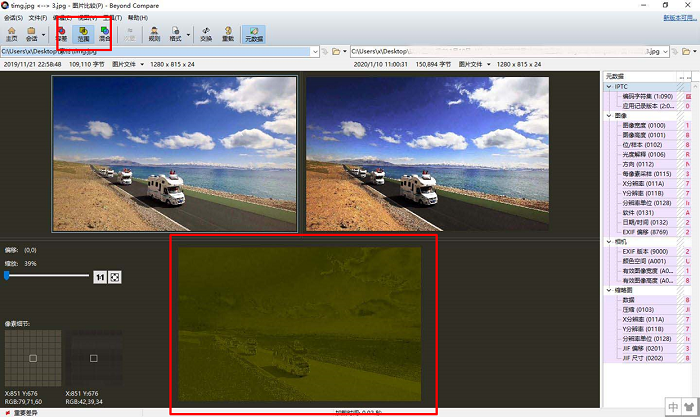Screen dimensions: 700x417
Task: Click the metadata panel vertical scrollbar
Action: (696, 223)
